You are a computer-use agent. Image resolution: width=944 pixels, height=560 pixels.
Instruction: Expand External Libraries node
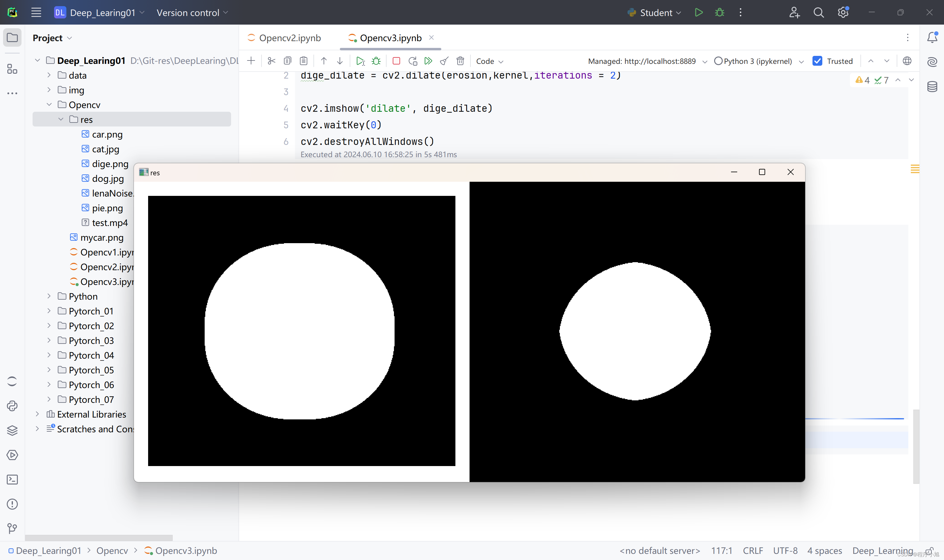coord(37,414)
